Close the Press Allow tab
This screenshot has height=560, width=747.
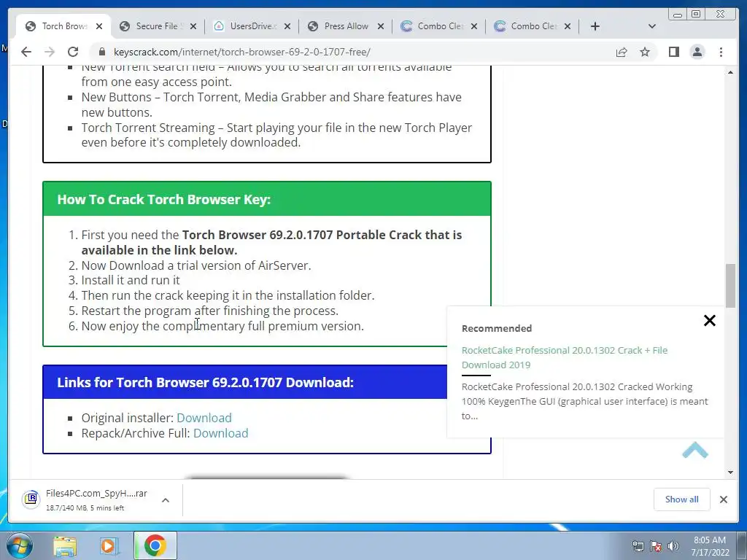click(x=381, y=26)
